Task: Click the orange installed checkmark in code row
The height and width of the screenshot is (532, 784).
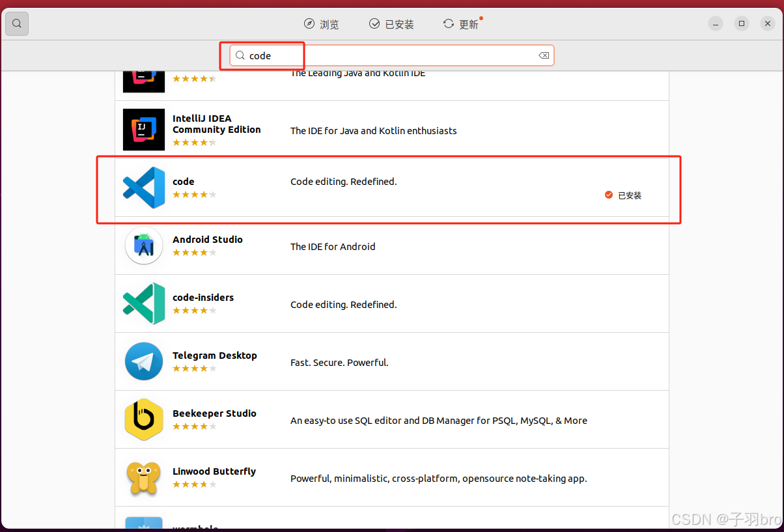Action: [x=609, y=195]
